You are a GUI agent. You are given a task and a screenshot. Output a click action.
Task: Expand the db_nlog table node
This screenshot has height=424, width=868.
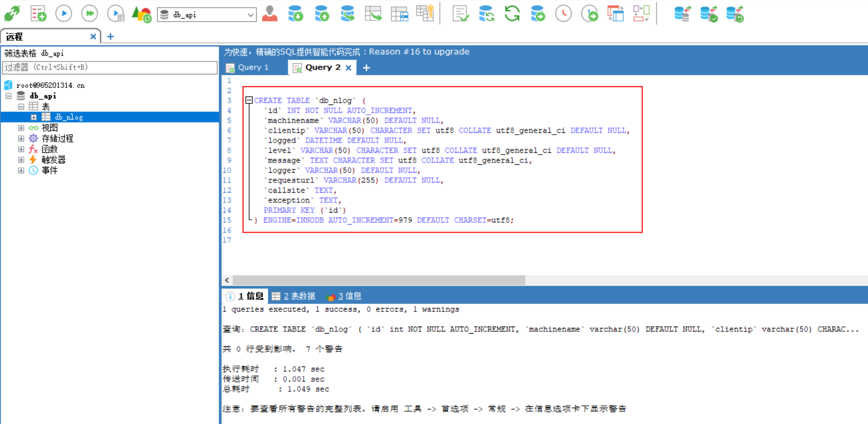pos(34,117)
